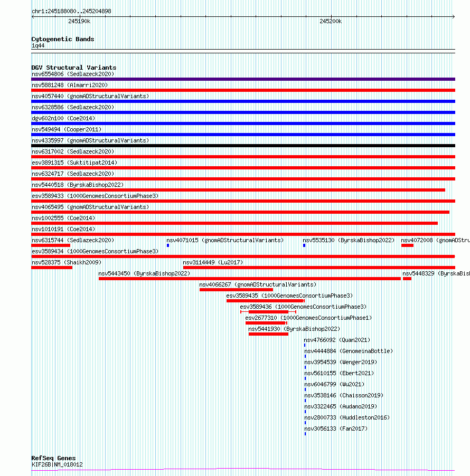Click the red bar of nsv3114449

(x=319, y=268)
